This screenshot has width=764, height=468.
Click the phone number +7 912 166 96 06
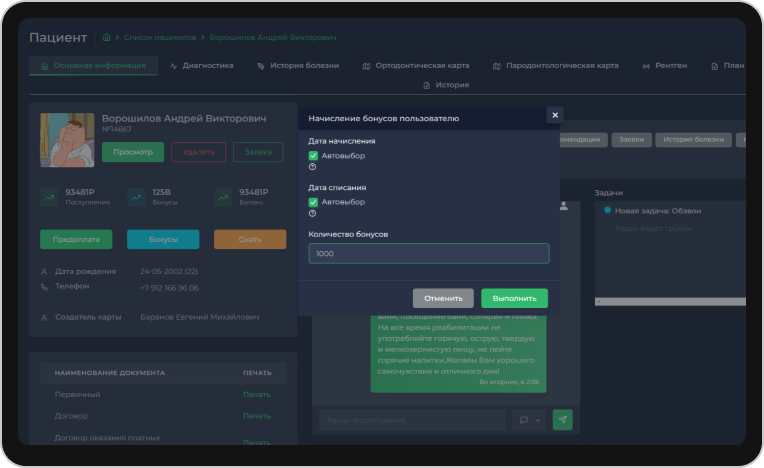coord(170,288)
